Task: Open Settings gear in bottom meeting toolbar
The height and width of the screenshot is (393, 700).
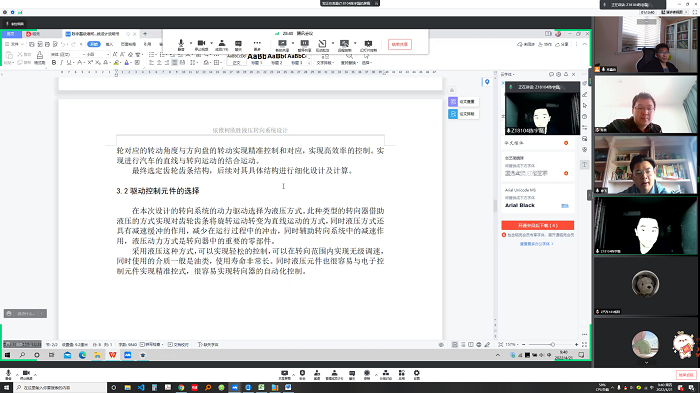Action: (x=417, y=373)
